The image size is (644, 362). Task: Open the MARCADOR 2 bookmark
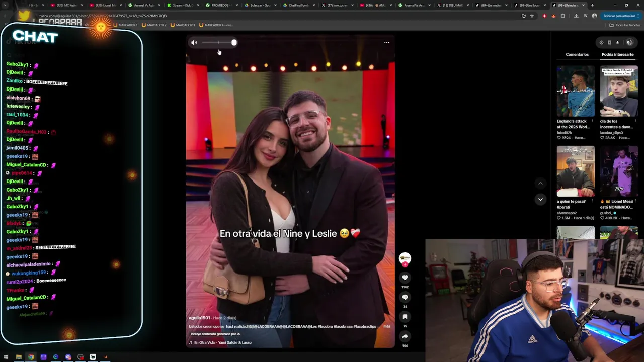[x=154, y=25]
